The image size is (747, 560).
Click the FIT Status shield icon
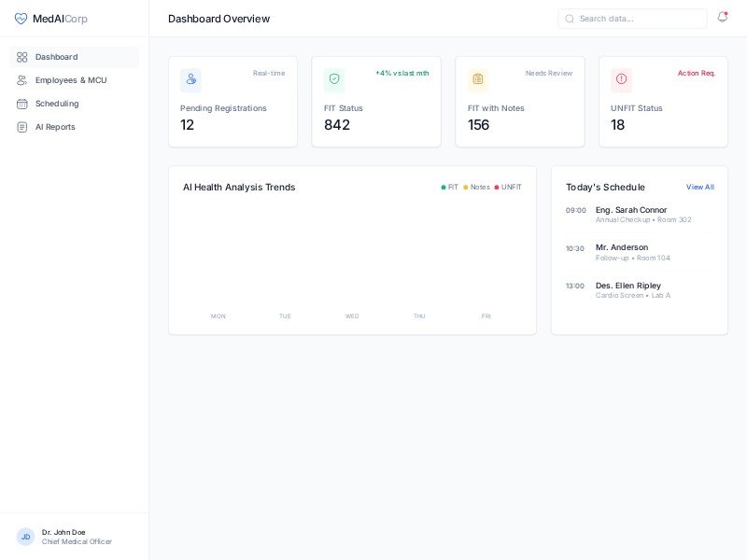tap(334, 79)
